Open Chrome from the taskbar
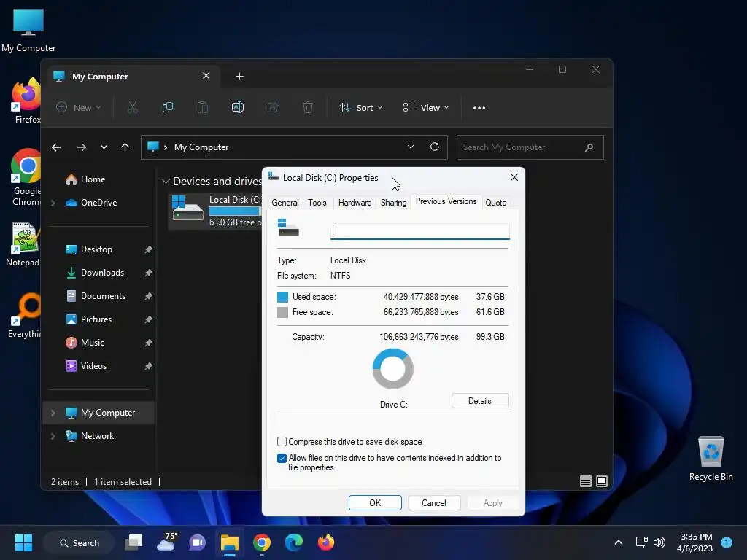The image size is (747, 560). pyautogui.click(x=262, y=542)
